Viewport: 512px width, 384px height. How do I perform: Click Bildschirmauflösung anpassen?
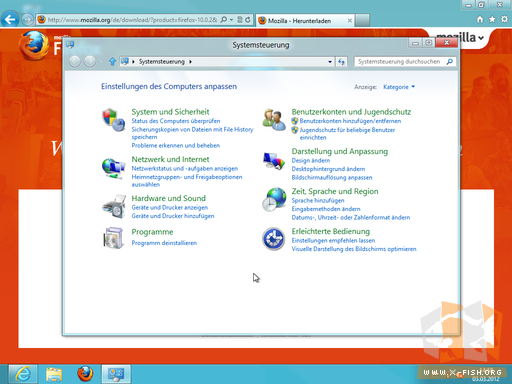coord(332,178)
